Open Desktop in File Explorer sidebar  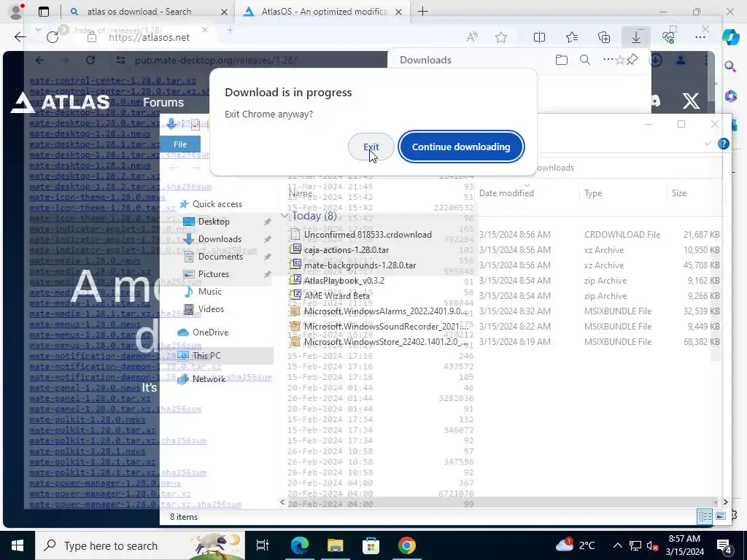tap(214, 222)
